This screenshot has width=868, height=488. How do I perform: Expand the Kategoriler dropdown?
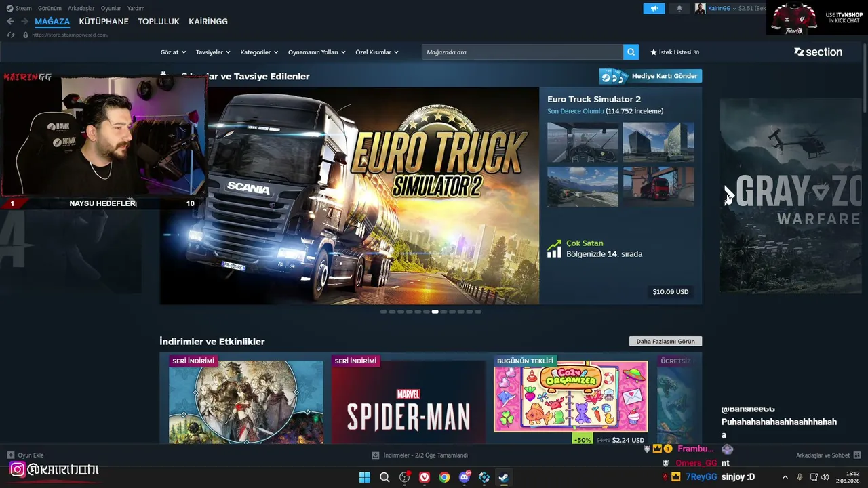point(260,52)
